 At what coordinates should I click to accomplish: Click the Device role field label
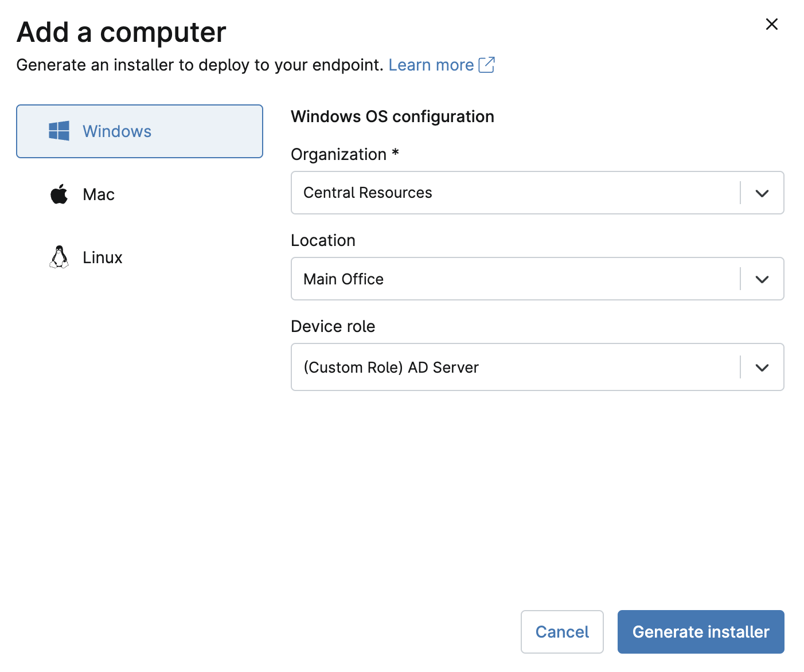coord(333,326)
